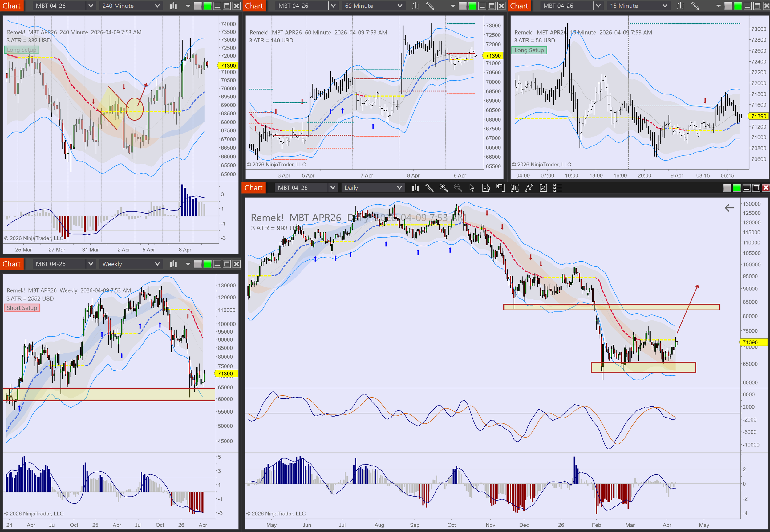
Task: Toggle green link button on Daily chart
Action: 737,188
